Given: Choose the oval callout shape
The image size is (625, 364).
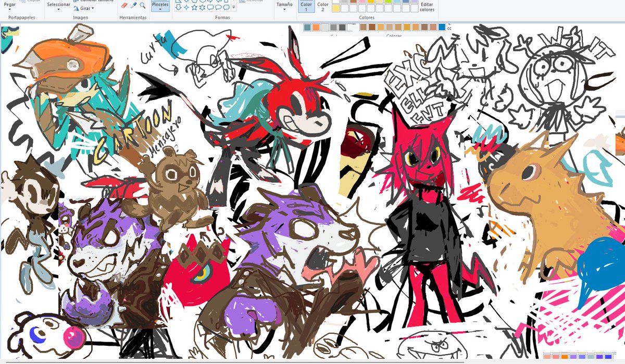Looking at the screenshot, I should (218, 7).
